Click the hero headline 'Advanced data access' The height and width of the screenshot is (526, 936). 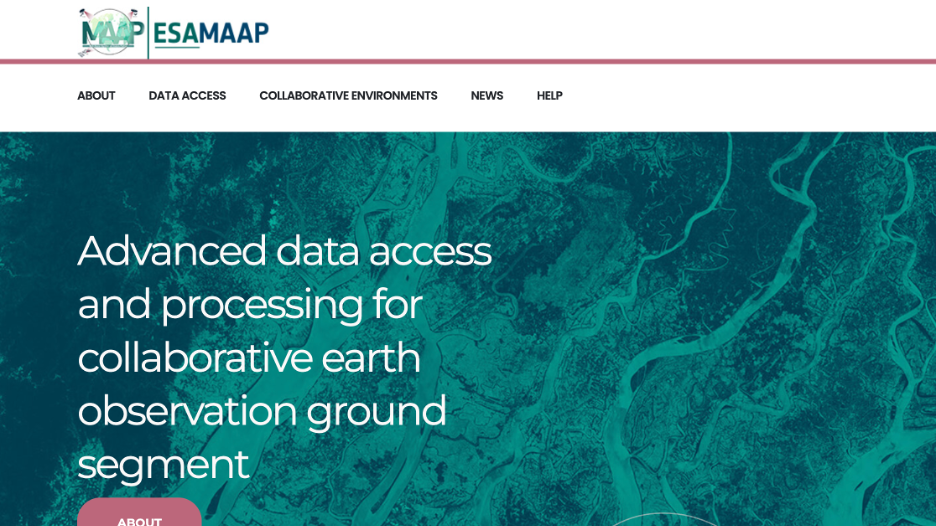tap(284, 251)
